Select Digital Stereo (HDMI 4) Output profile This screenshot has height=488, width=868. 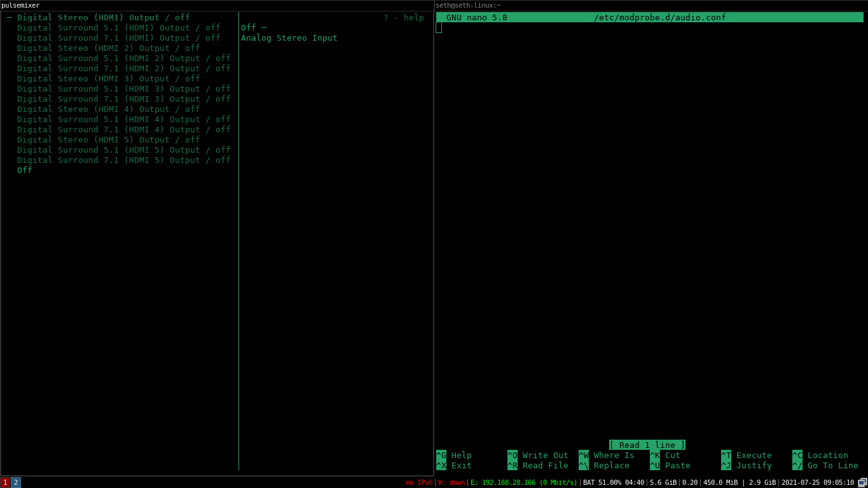[109, 109]
